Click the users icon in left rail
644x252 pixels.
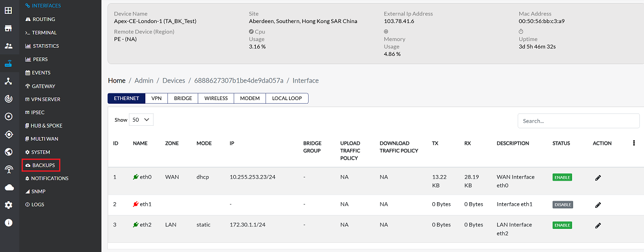point(9,46)
